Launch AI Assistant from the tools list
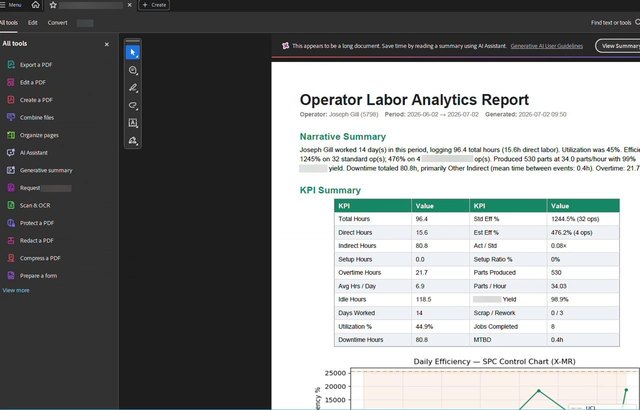Screen dimensions: 640x410 click(27, 152)
